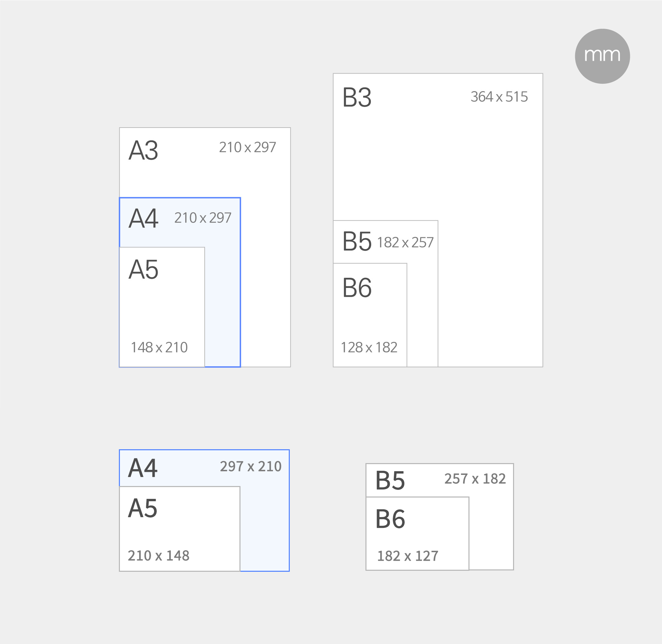
Task: Click the 364 x 515 dimension text
Action: 499,97
